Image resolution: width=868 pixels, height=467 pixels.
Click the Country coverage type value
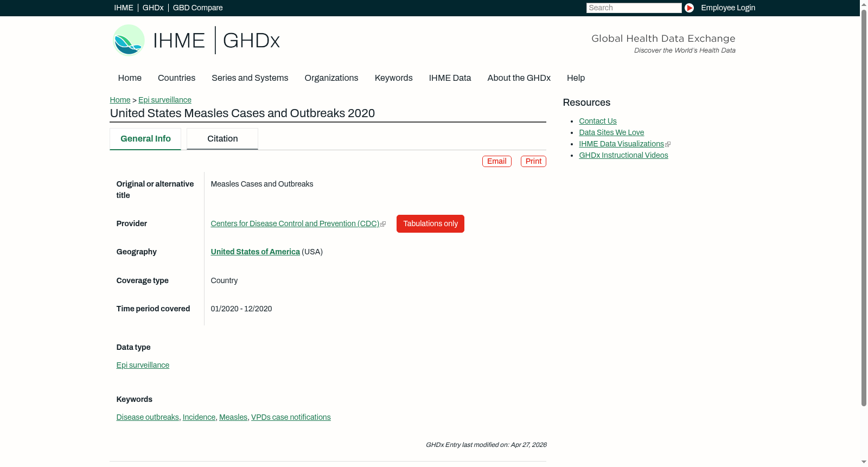coord(224,280)
